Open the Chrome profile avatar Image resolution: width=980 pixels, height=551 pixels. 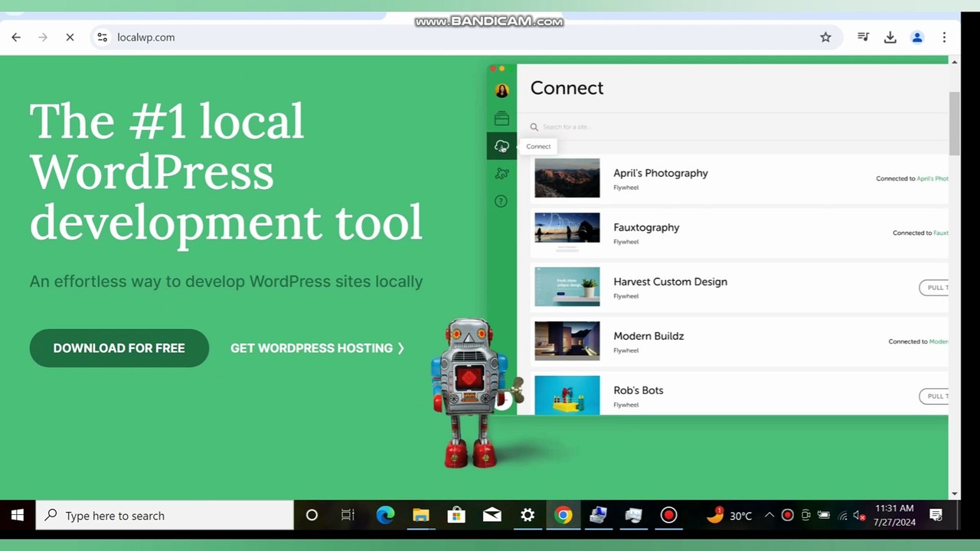(917, 37)
